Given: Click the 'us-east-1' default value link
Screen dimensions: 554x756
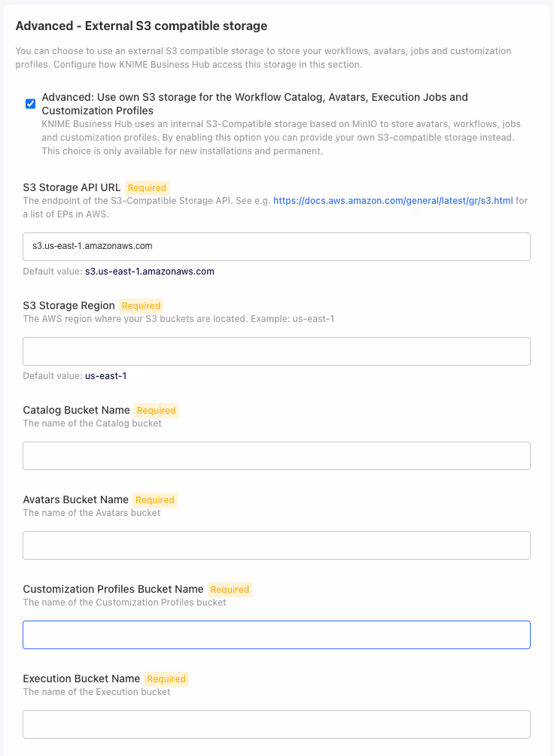Looking at the screenshot, I should click(105, 375).
